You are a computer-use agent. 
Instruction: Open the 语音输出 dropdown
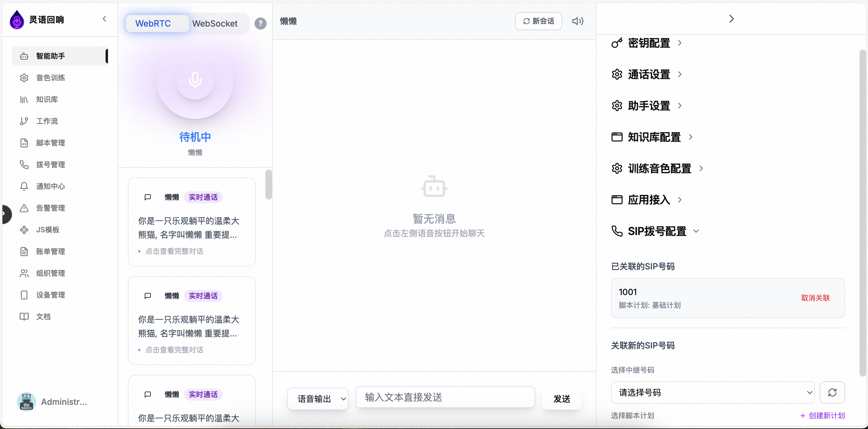[318, 399]
